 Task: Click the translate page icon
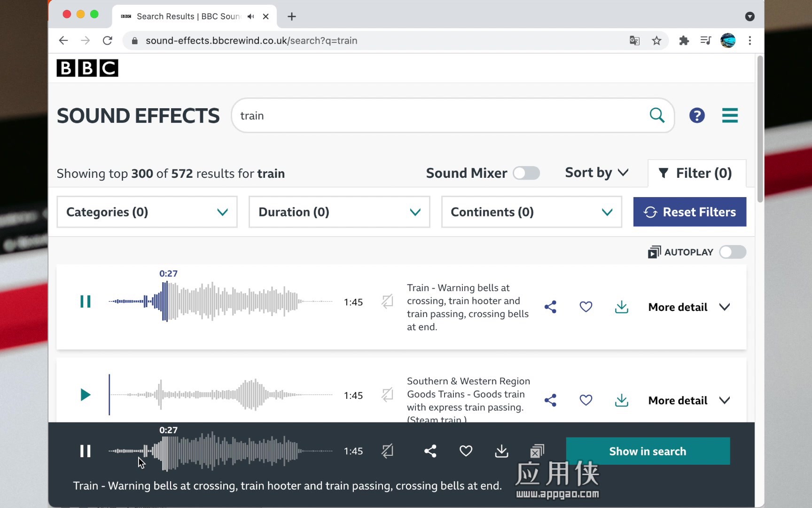click(x=634, y=41)
